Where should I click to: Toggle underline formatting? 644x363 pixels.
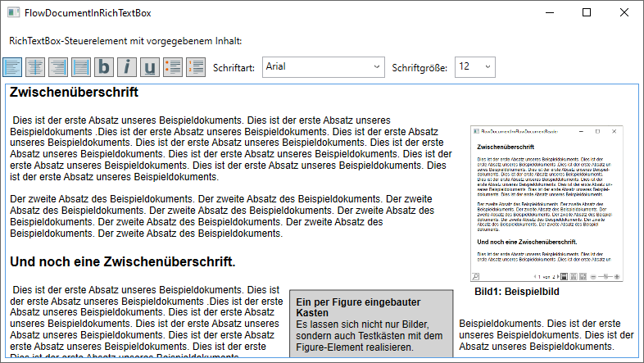(x=150, y=67)
